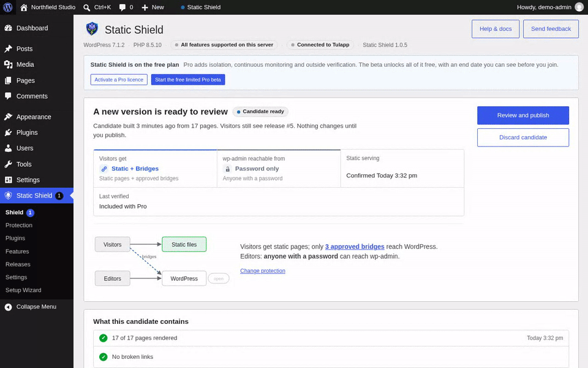Click the padlock icon beside Password only

227,169
